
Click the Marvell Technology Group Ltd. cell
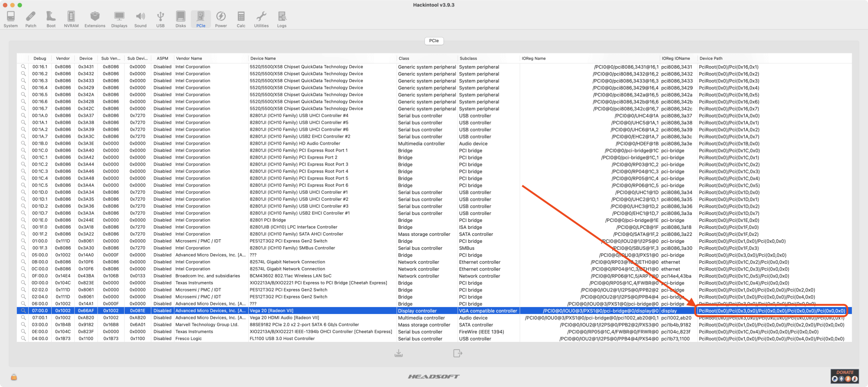[207, 324]
